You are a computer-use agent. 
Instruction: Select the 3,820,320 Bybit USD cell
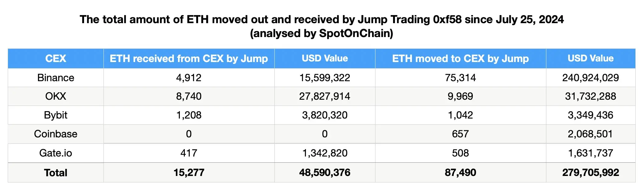(x=325, y=115)
